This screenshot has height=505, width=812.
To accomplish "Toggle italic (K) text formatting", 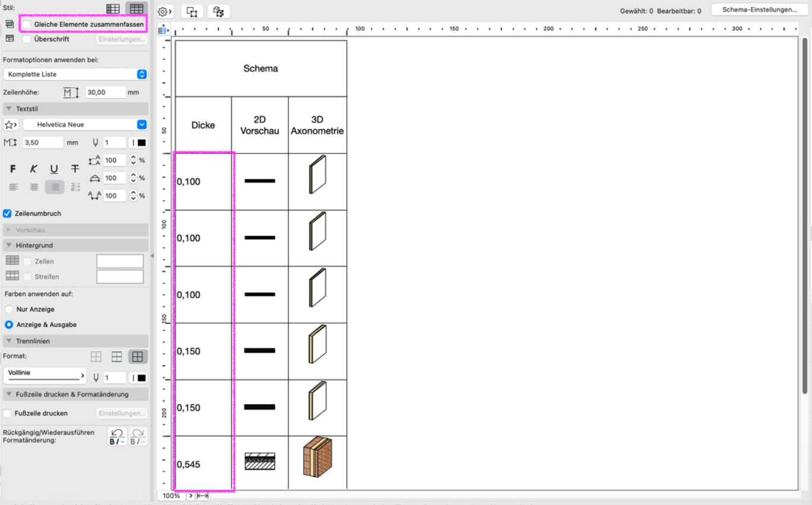I will (34, 169).
